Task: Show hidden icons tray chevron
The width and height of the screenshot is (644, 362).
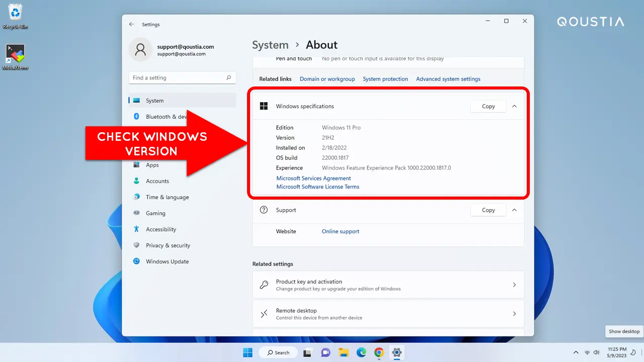Action: pos(576,352)
